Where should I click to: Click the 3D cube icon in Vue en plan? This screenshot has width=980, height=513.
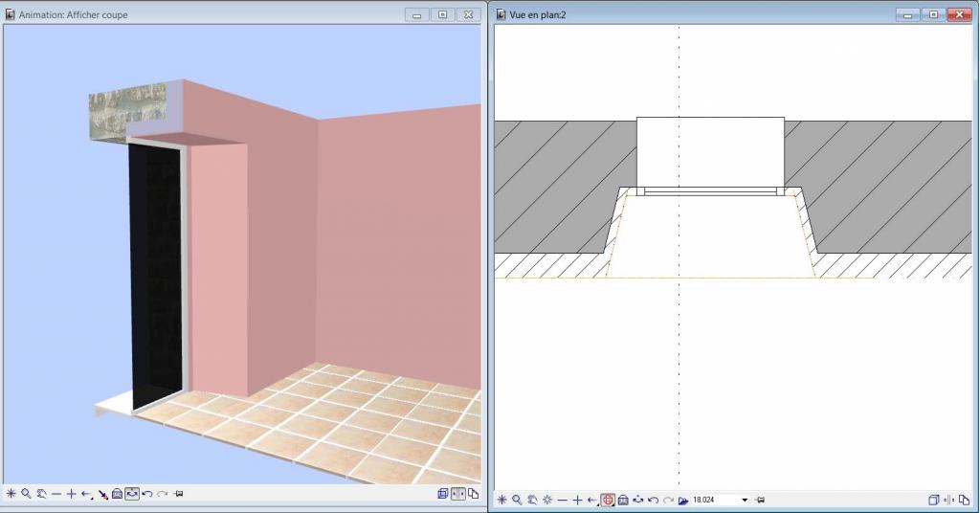tap(934, 500)
